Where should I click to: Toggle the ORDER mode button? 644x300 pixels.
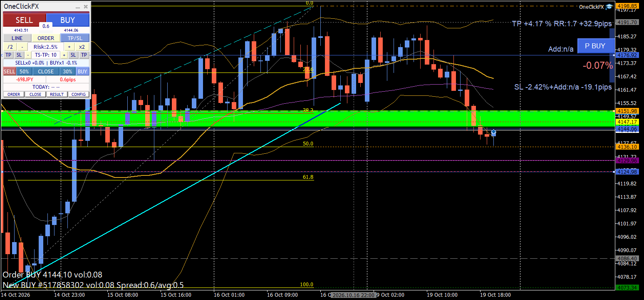46,38
